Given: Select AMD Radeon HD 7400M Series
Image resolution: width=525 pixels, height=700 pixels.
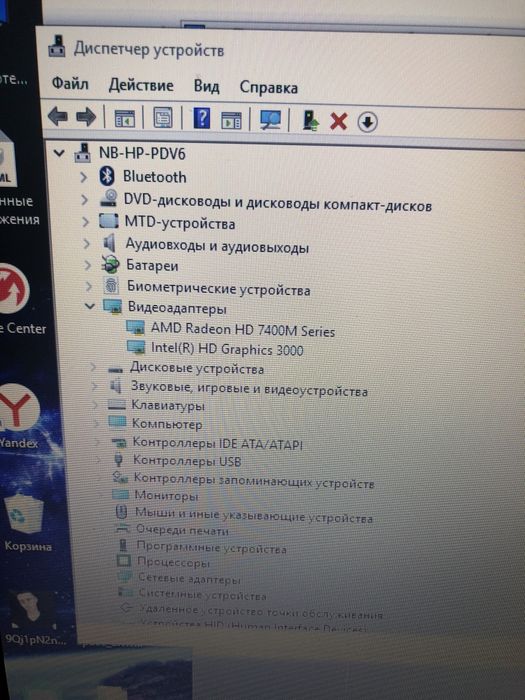Looking at the screenshot, I should pos(243,330).
